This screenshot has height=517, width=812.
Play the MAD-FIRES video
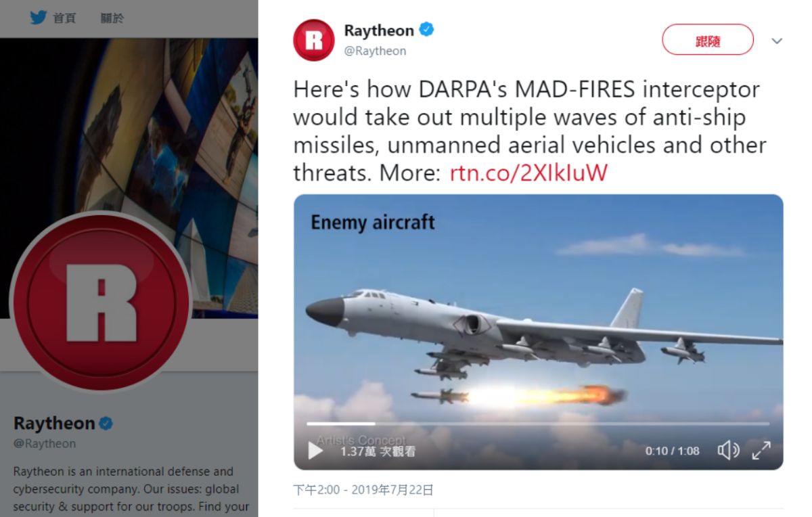pyautogui.click(x=315, y=451)
